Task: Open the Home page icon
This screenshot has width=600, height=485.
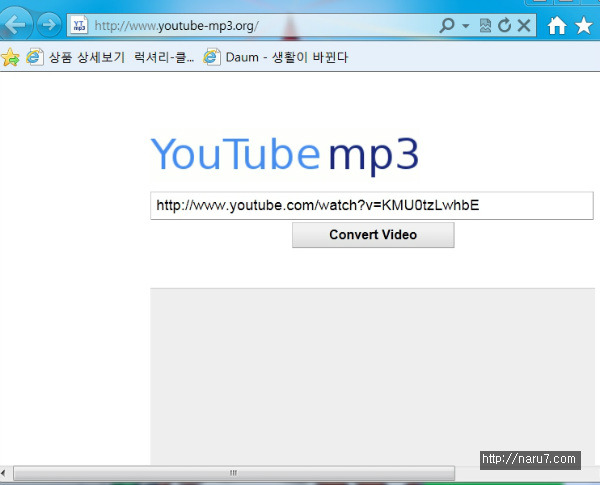Action: [557, 25]
